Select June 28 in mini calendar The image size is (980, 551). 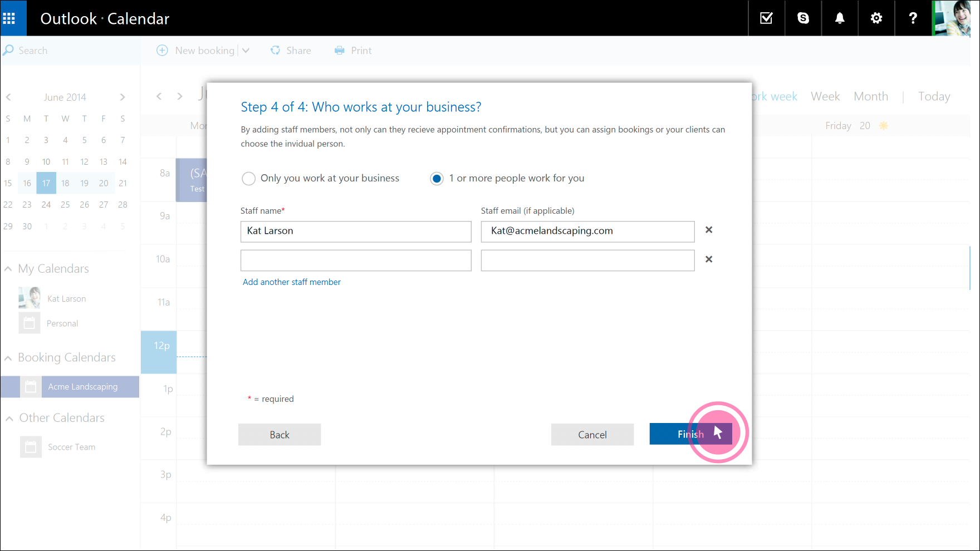pos(122,205)
